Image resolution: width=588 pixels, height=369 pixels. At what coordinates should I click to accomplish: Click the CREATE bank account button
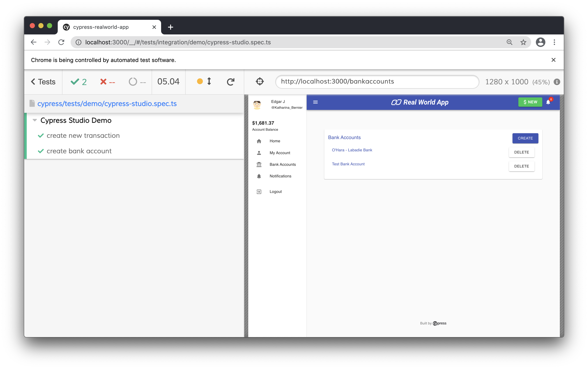point(525,138)
